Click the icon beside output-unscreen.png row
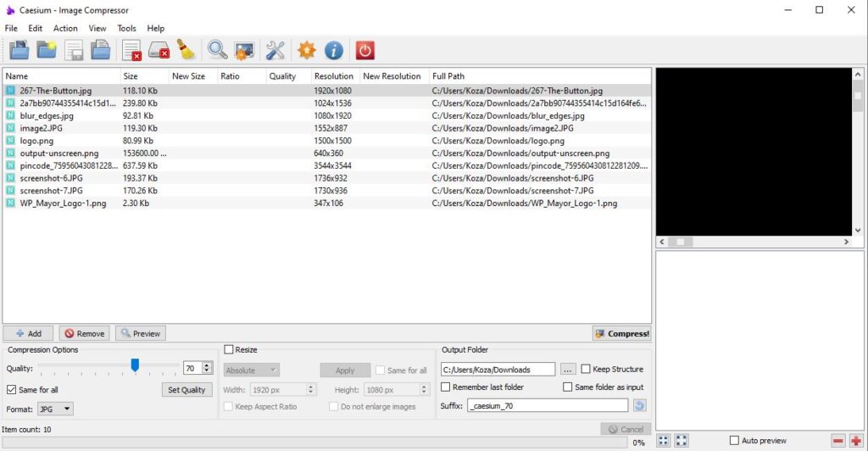Viewport: 868px width, 451px height. [x=10, y=153]
